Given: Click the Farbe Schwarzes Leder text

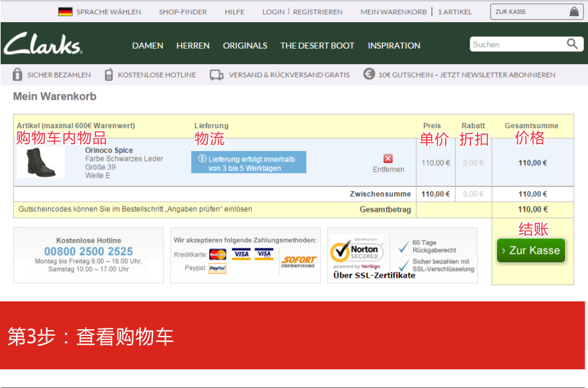Looking at the screenshot, I should (124, 159).
